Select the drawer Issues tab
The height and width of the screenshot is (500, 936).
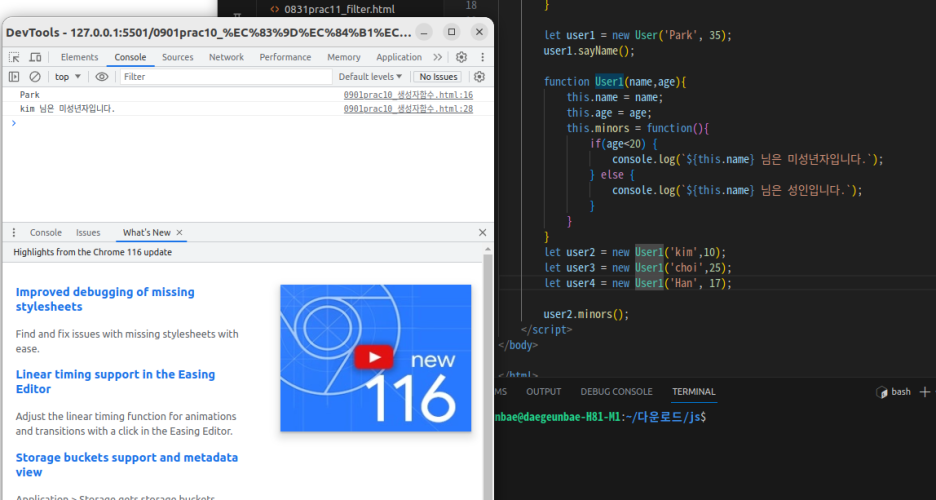tap(88, 233)
